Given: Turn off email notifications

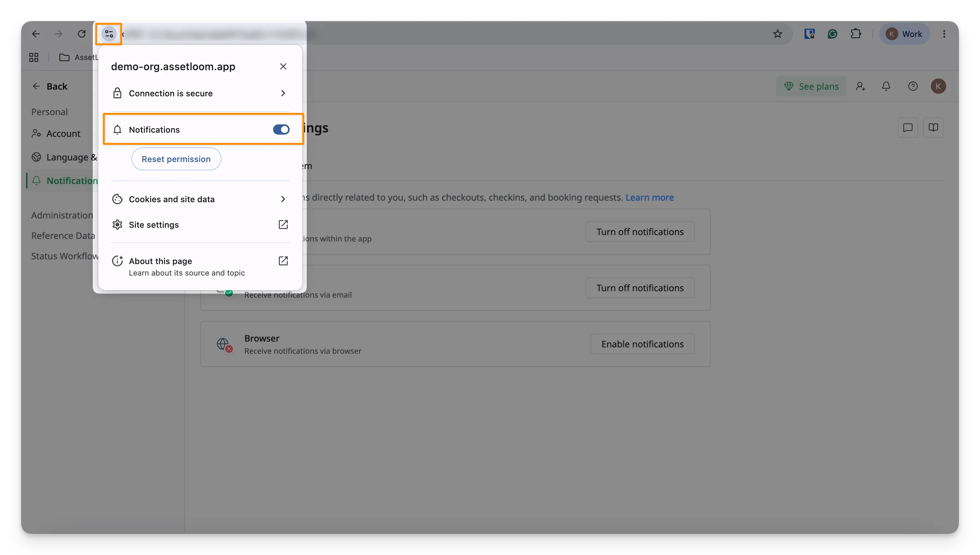Looking at the screenshot, I should pos(640,287).
